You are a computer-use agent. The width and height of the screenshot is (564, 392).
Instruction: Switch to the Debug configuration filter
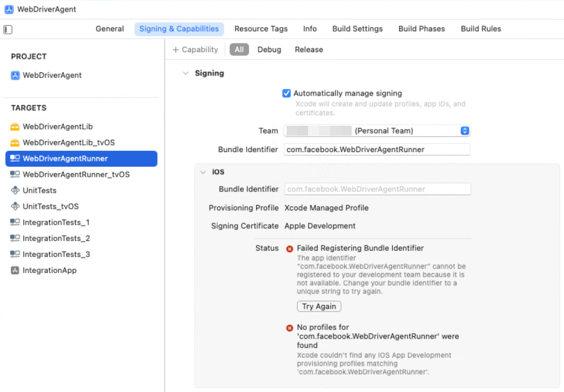pos(269,50)
